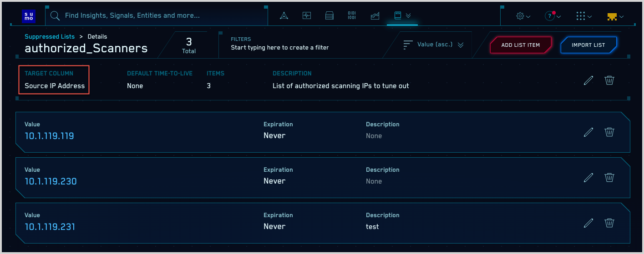
Task: Expand the Content book menu
Action: click(402, 16)
